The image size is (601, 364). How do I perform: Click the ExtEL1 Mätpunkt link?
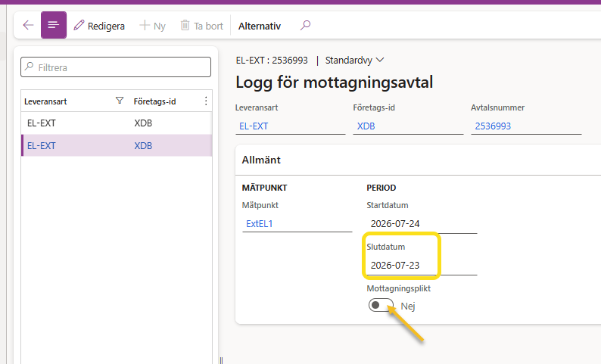click(259, 223)
